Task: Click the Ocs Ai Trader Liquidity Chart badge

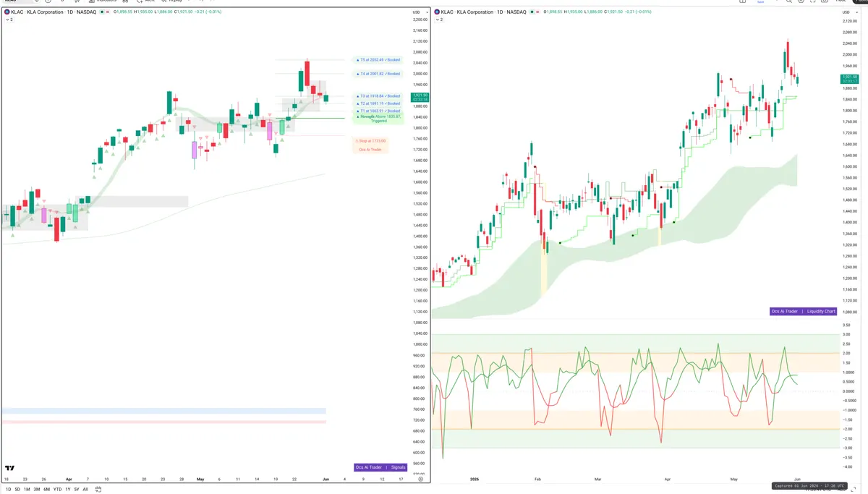Action: (x=804, y=312)
